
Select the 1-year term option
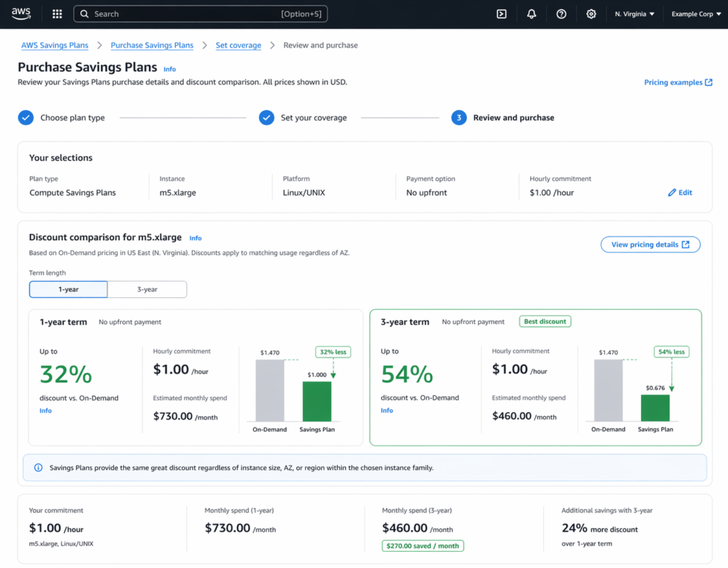pos(68,289)
